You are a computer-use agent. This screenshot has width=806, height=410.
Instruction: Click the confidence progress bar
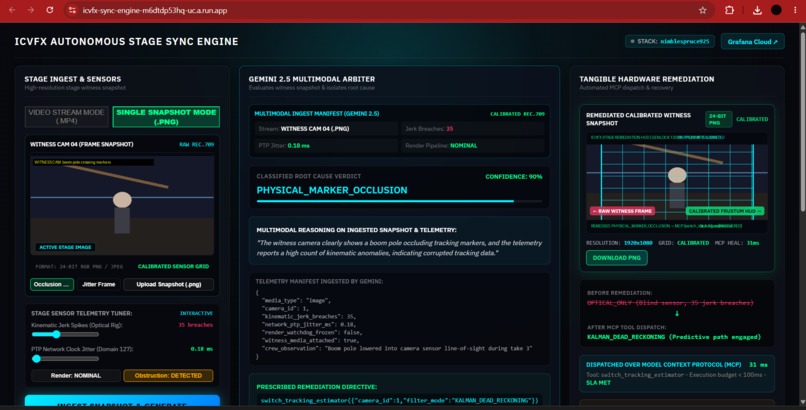(399, 201)
